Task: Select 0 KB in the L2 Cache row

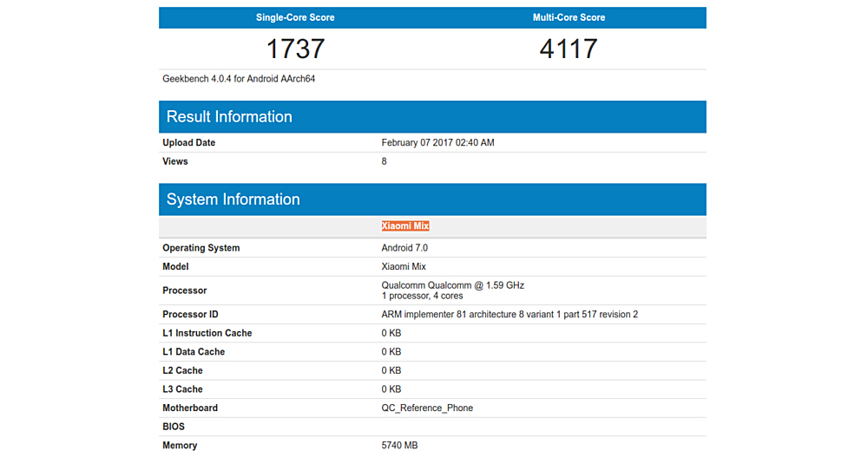Action: pyautogui.click(x=391, y=370)
